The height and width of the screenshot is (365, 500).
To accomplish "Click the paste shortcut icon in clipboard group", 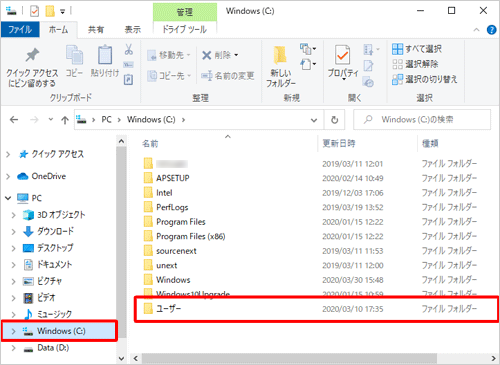I will point(129,80).
